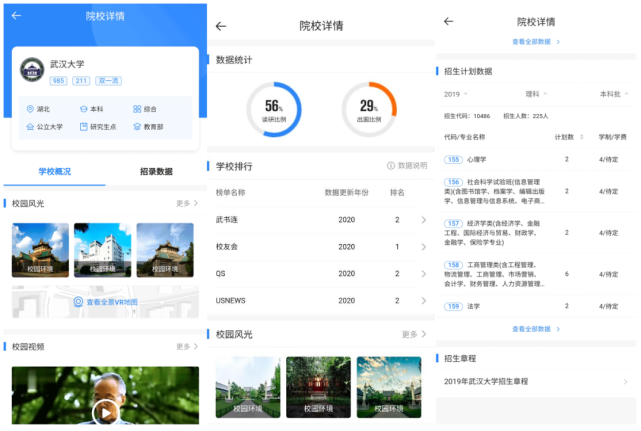
Task: Open 查看全部数据 link below 法学 row
Action: (536, 329)
